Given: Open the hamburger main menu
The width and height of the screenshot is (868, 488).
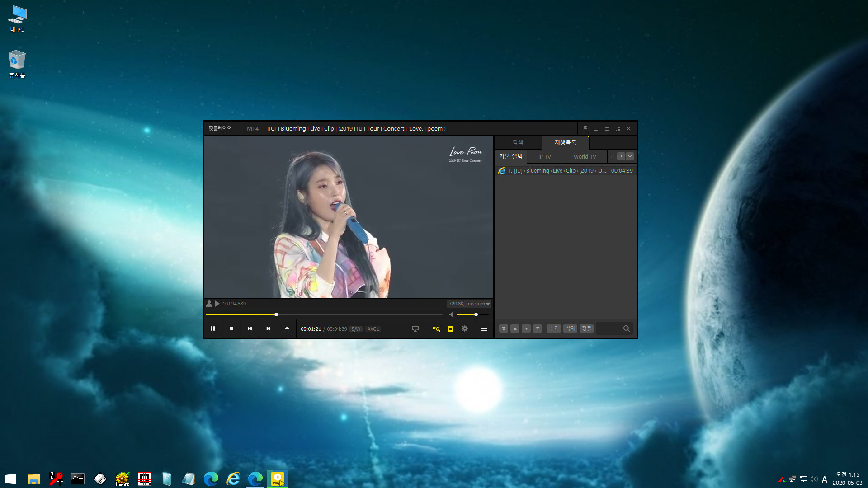Looking at the screenshot, I should pos(484,328).
